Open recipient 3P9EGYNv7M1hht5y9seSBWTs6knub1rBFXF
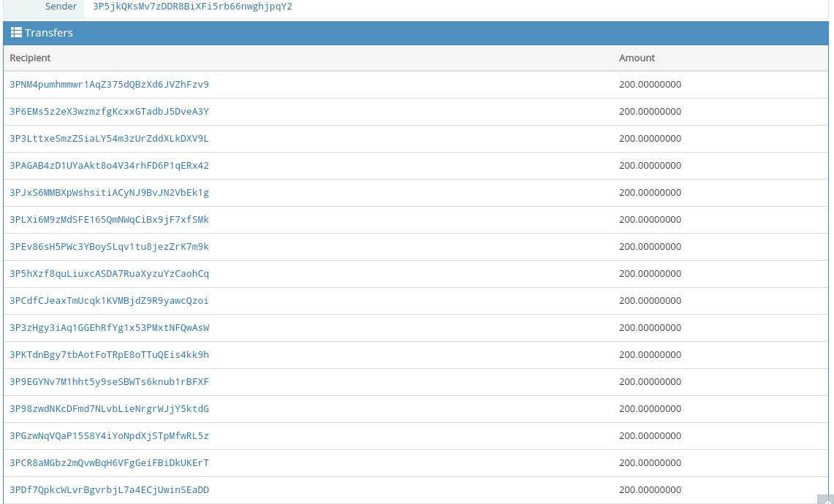Viewport: 834px width, 504px height. 109,382
